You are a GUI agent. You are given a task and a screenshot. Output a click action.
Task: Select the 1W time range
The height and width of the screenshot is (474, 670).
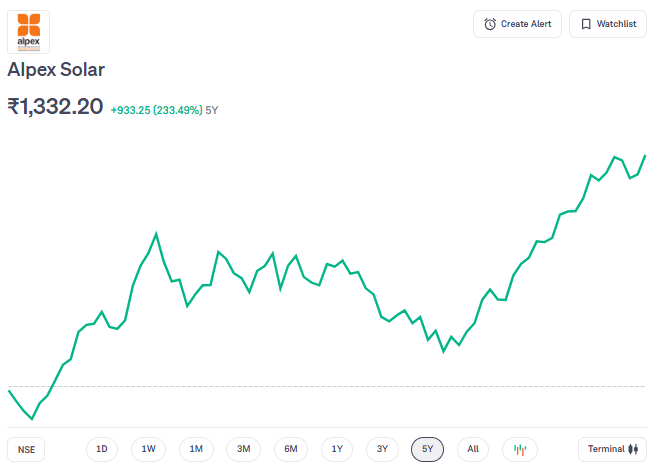(x=148, y=449)
